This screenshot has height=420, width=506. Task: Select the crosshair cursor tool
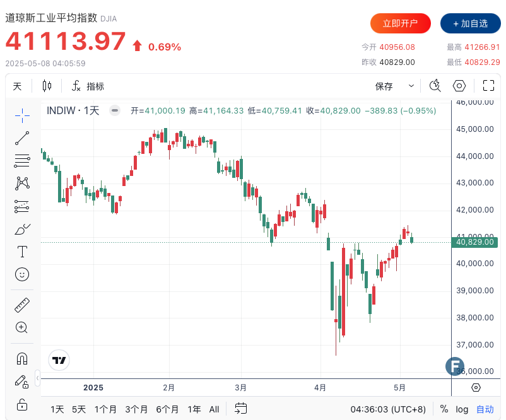(x=22, y=115)
